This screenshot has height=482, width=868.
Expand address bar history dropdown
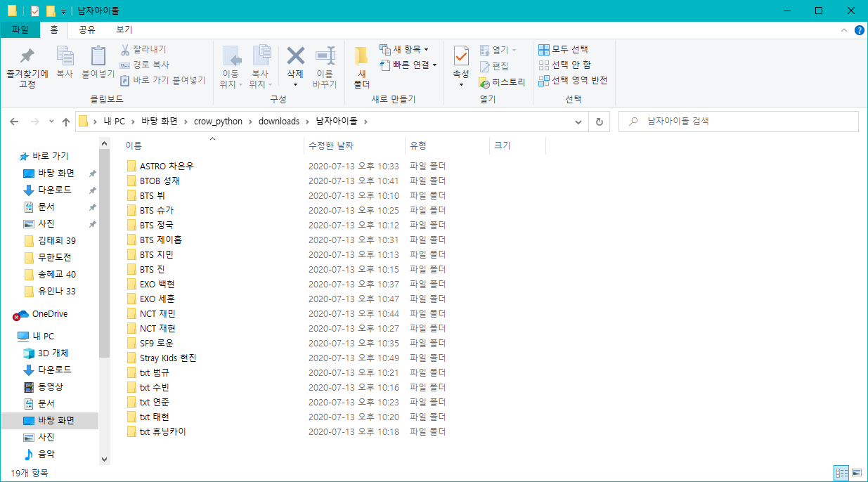pyautogui.click(x=578, y=122)
